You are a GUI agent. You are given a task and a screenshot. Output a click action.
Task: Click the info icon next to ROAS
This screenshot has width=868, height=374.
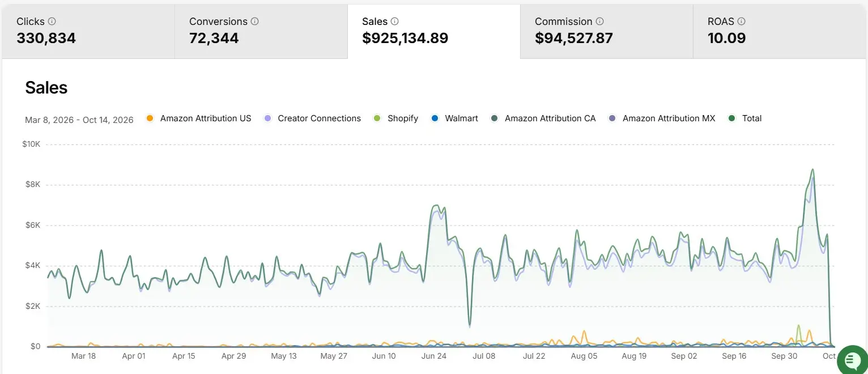pos(742,22)
